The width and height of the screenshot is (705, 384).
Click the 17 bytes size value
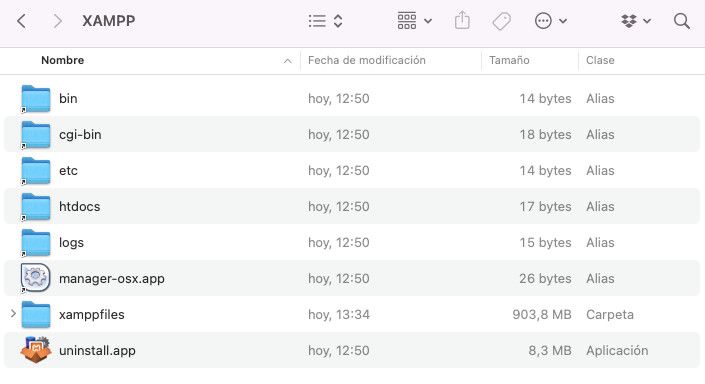545,206
